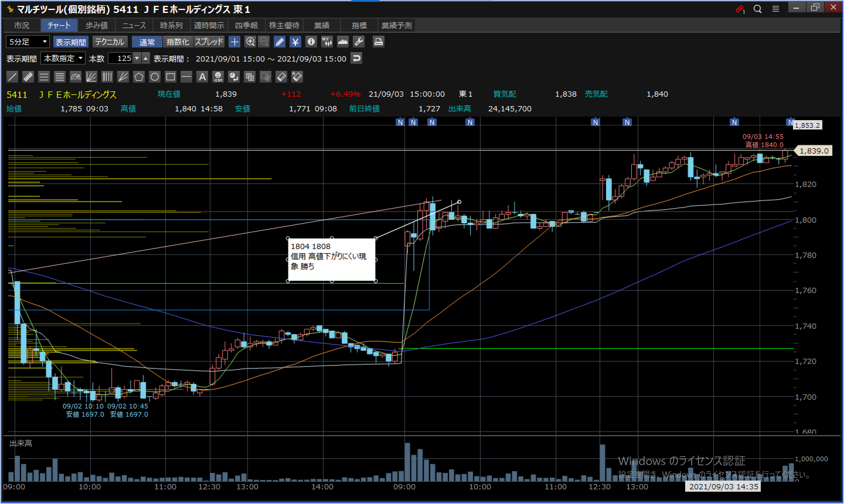Print the chart with printer icon
Viewport: 844px width, 504px height.
tap(378, 42)
